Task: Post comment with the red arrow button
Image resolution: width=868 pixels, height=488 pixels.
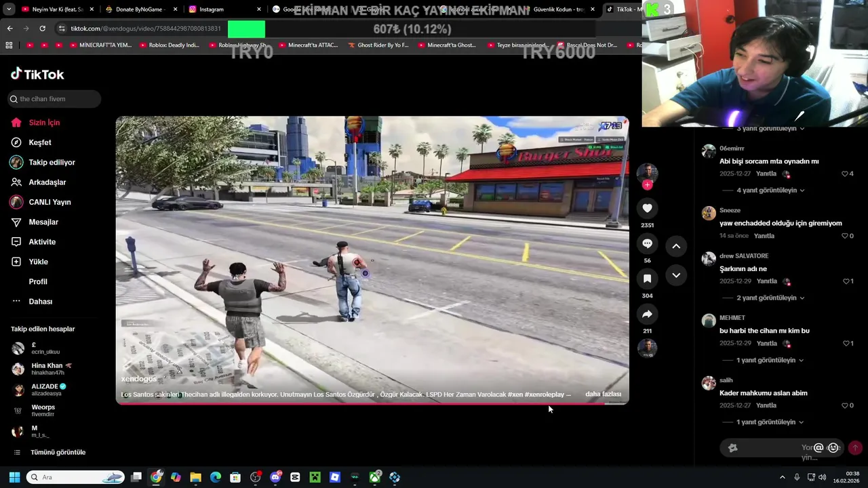Action: point(855,447)
